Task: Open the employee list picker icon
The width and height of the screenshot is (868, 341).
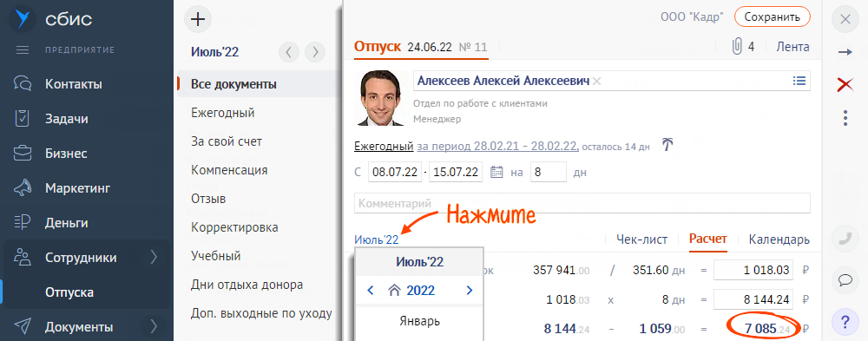Action: [799, 81]
